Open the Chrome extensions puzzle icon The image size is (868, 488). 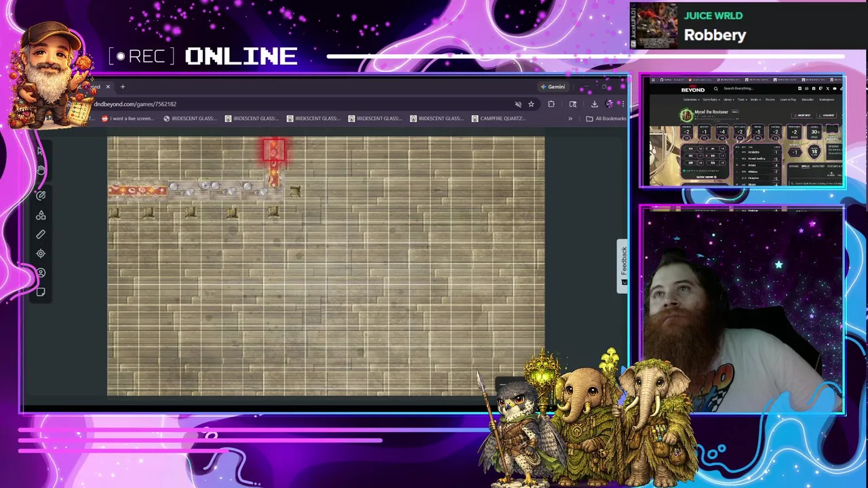(551, 104)
